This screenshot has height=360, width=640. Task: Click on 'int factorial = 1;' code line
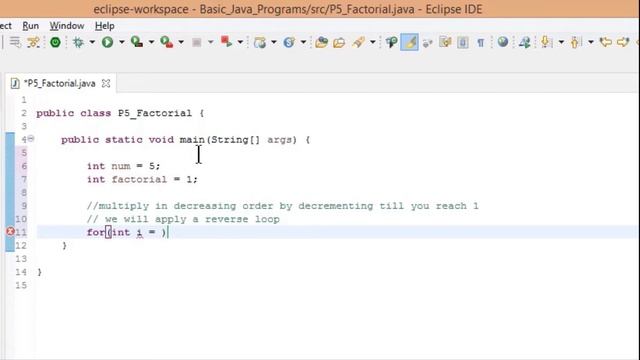142,180
